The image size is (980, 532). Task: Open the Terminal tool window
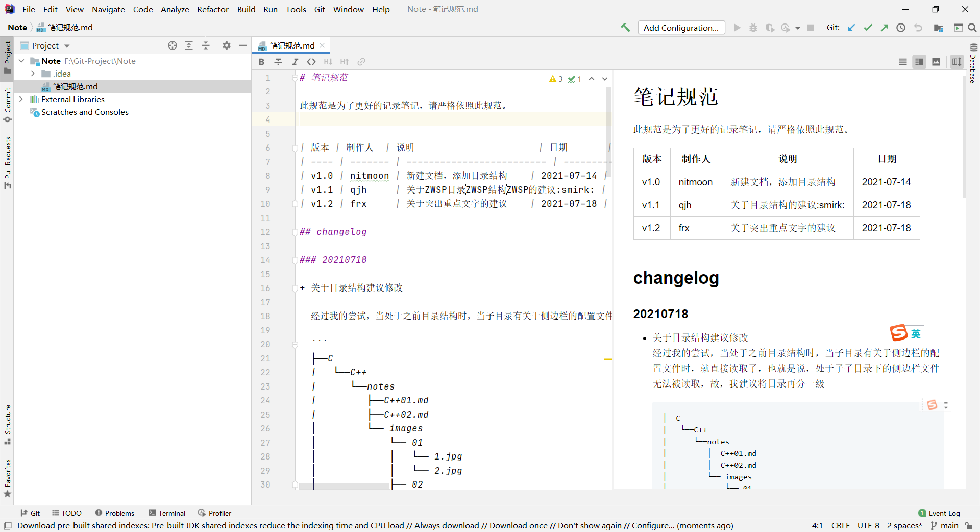click(x=167, y=513)
